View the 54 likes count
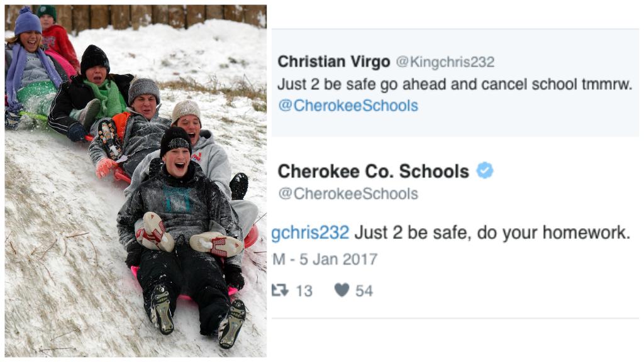Screen dimensions: 644x362 [364, 290]
